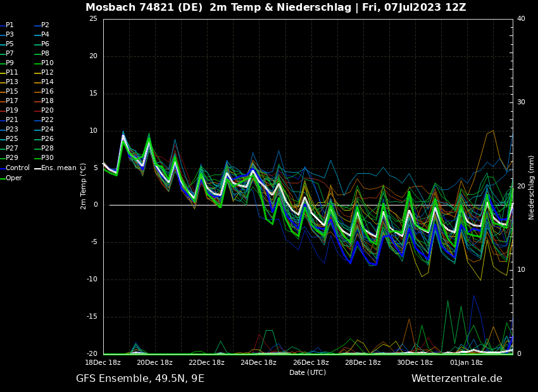Screen dimensions: 538x392
Task: Click the P16 legend label
Action: (47, 92)
